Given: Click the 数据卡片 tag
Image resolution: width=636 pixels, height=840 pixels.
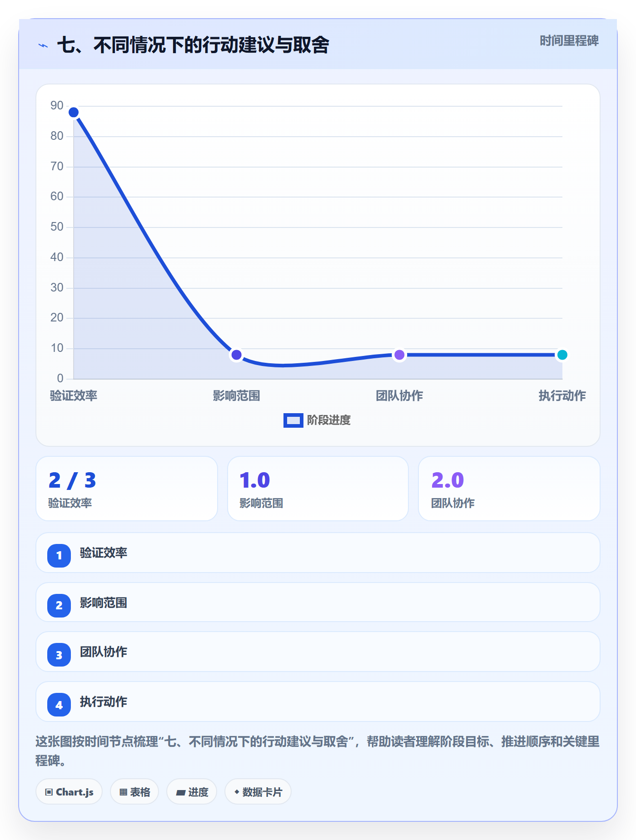Looking at the screenshot, I should [x=258, y=792].
